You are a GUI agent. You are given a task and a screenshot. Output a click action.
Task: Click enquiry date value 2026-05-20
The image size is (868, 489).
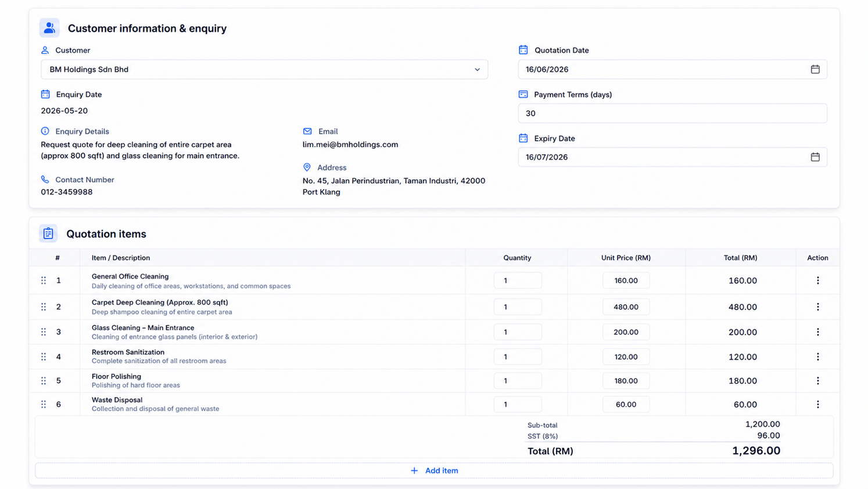click(64, 110)
